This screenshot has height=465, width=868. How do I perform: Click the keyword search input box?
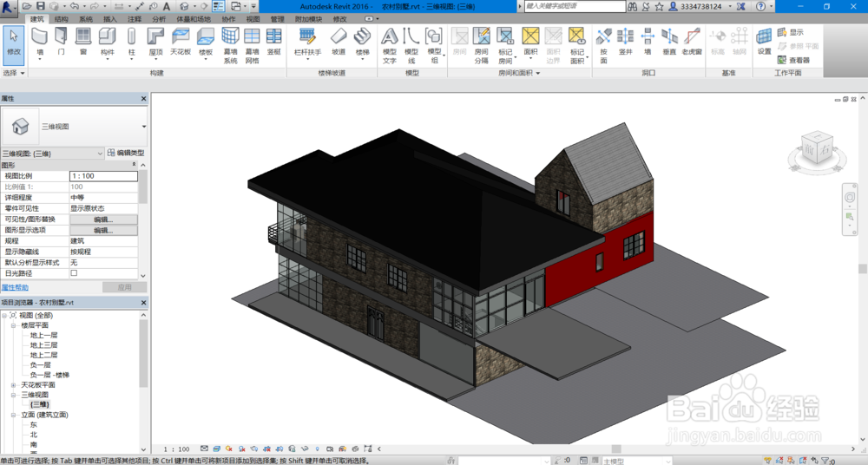575,6
